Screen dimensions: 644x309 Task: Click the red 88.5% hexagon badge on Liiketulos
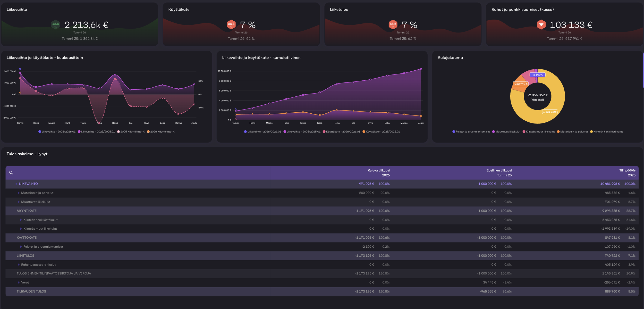coord(393,24)
